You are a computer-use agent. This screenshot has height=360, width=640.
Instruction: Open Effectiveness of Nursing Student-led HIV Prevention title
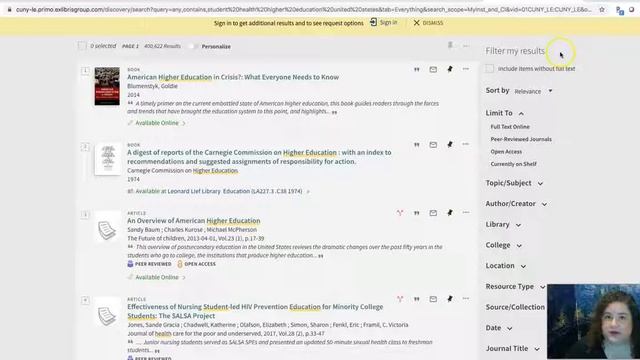255,311
